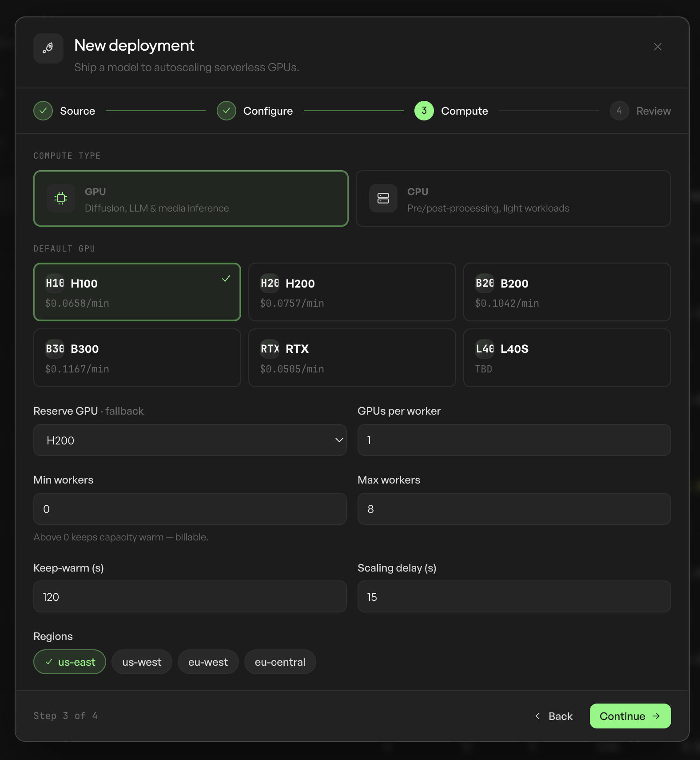
Task: Click the RTX badge icon
Action: click(270, 349)
